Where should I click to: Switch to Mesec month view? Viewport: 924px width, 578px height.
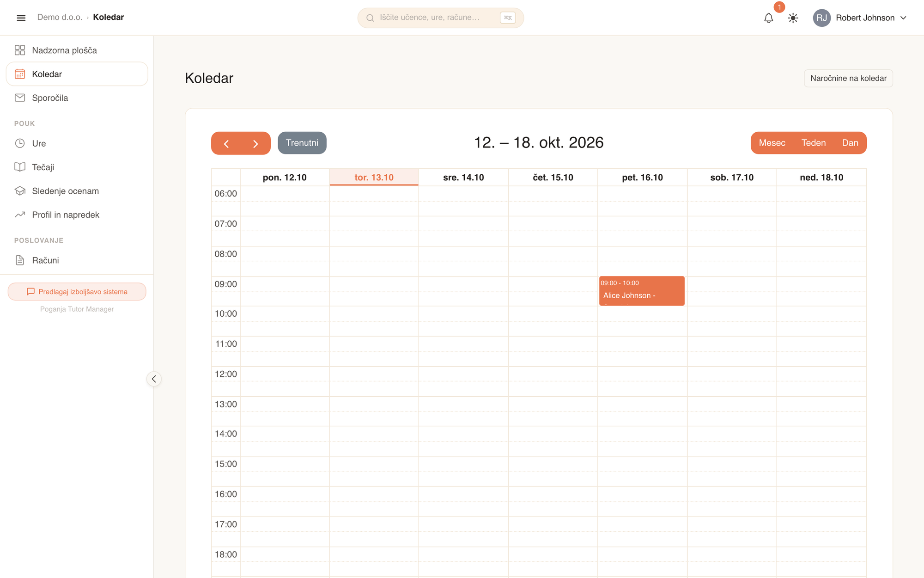pos(772,143)
